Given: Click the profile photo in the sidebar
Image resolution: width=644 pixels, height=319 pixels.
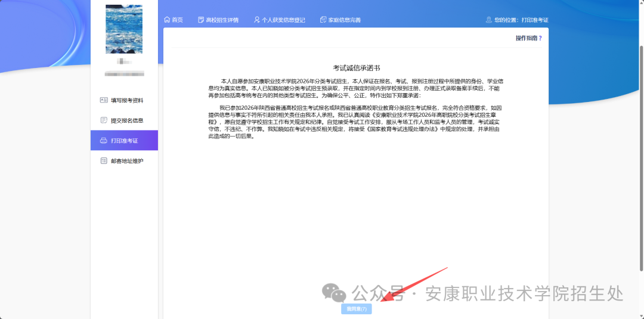Looking at the screenshot, I should (124, 29).
